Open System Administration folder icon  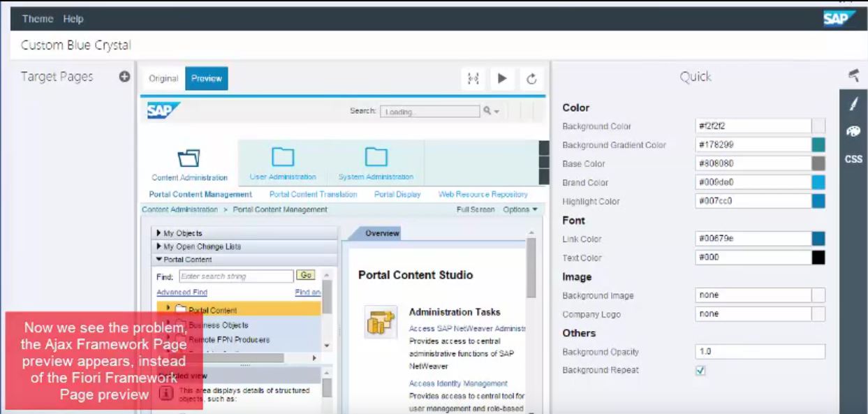click(376, 157)
